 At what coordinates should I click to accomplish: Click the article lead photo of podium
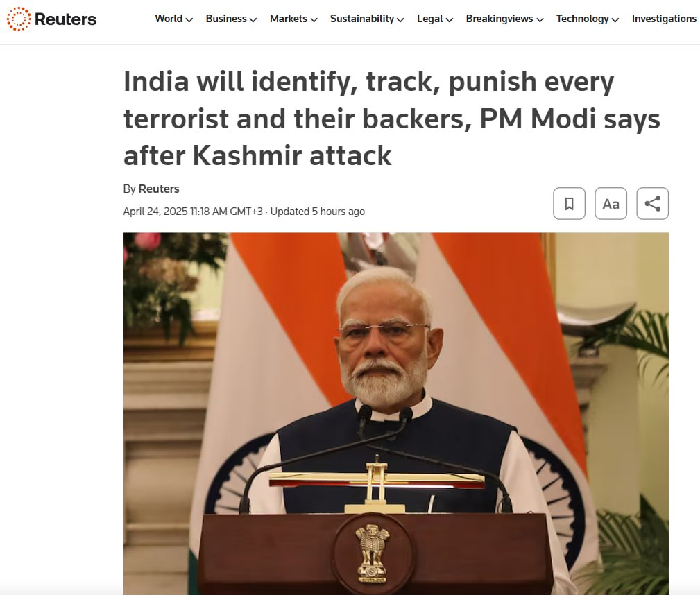coord(396,414)
